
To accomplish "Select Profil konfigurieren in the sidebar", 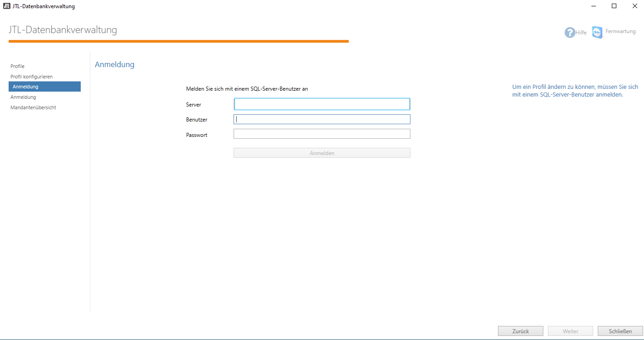I will click(32, 77).
